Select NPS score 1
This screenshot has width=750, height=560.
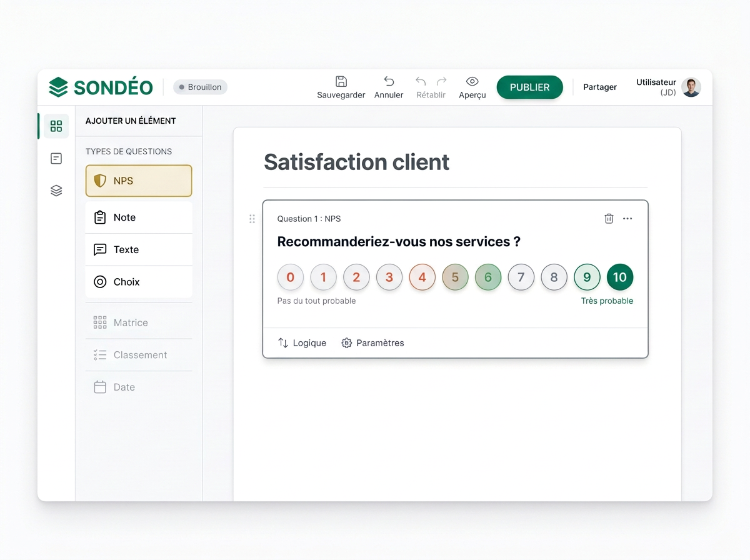coord(323,277)
